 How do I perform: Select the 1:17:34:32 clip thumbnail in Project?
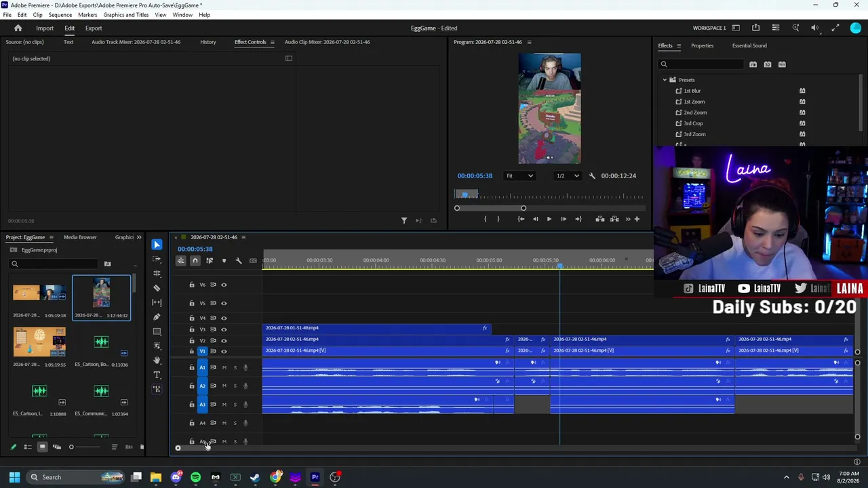pyautogui.click(x=102, y=293)
